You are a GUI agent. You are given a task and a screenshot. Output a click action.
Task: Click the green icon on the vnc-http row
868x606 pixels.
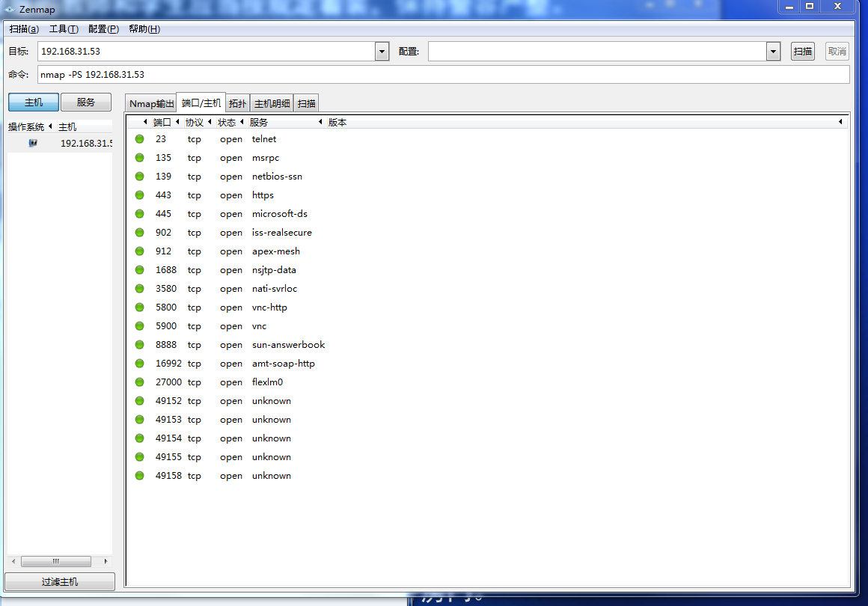(x=139, y=307)
